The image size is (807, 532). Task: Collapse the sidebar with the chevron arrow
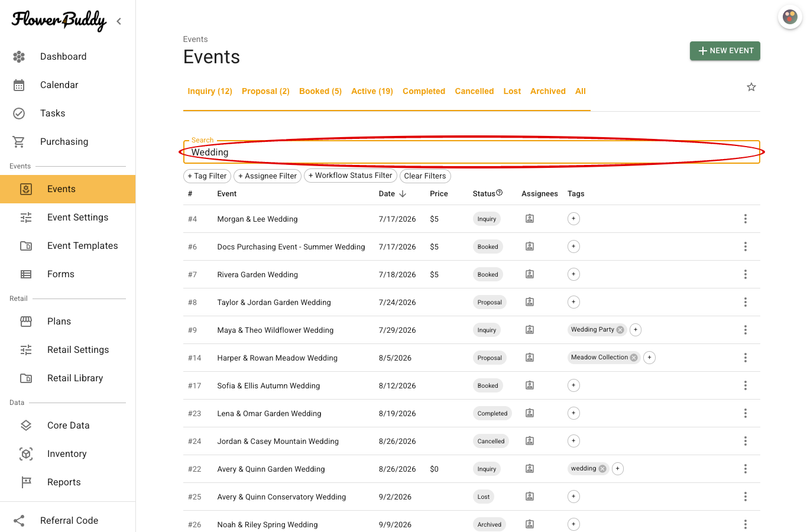click(119, 21)
